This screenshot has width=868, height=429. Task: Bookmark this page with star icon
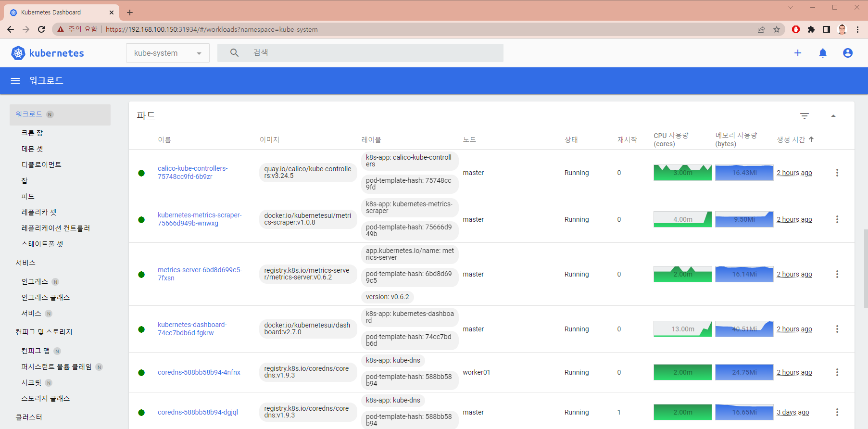coord(777,29)
